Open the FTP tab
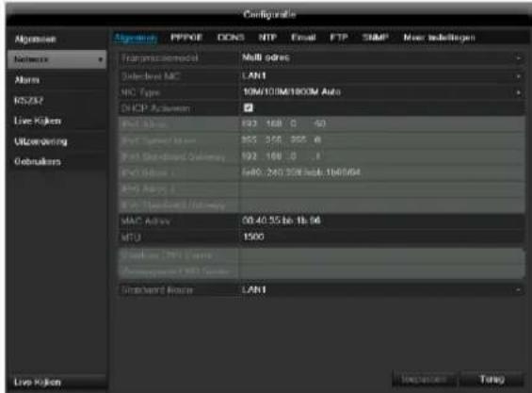This screenshot has height=393, width=532. click(x=339, y=38)
